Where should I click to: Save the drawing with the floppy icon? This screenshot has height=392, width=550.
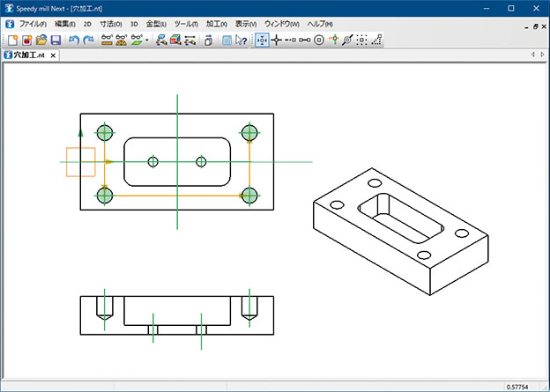pyautogui.click(x=55, y=41)
